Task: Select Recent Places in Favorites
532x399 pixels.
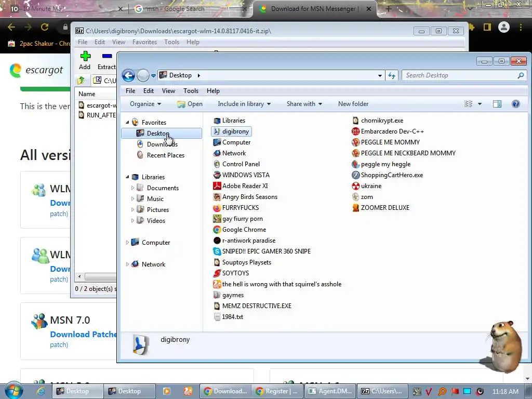Action: coord(166,155)
